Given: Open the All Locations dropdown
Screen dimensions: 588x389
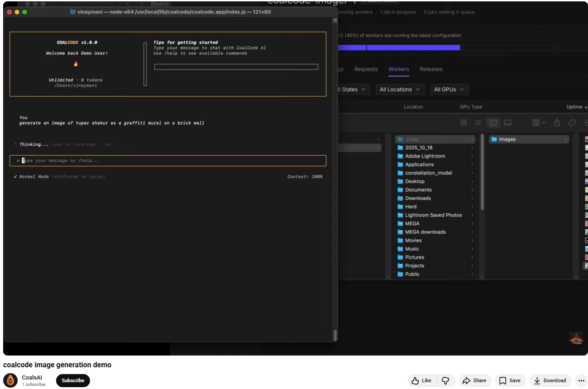Looking at the screenshot, I should click(x=400, y=90).
